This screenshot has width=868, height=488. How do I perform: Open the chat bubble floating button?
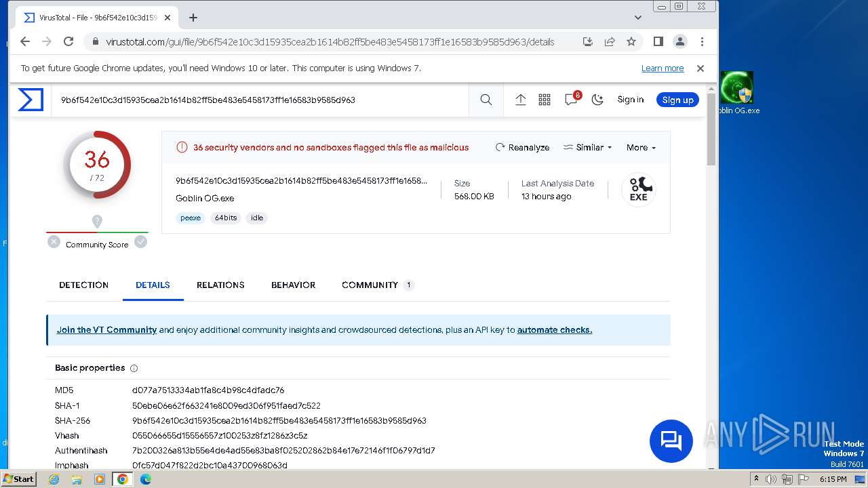[x=671, y=441]
